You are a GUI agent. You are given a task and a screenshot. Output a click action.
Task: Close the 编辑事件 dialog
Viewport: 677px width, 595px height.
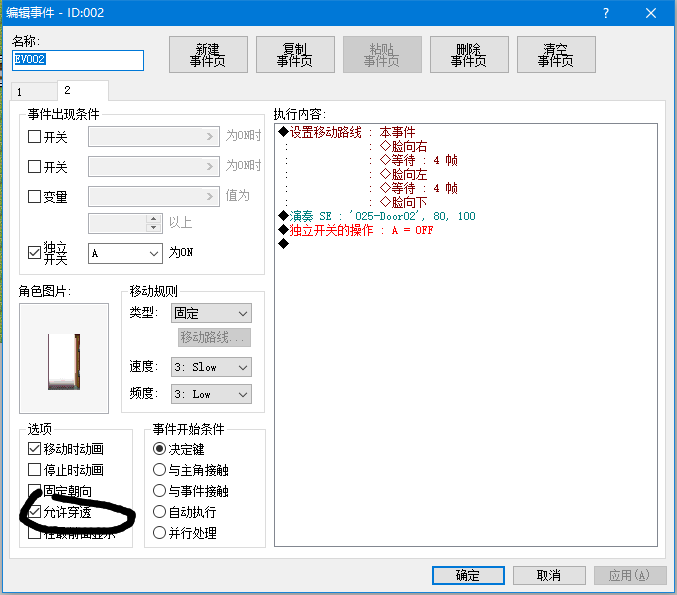point(651,13)
